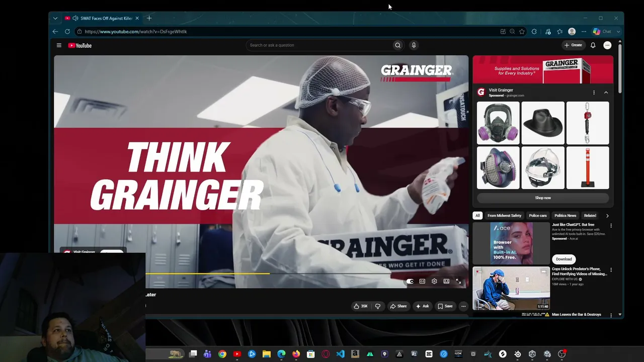The height and width of the screenshot is (362, 644).
Task: Toggle the autoplay switch
Action: coord(410,281)
